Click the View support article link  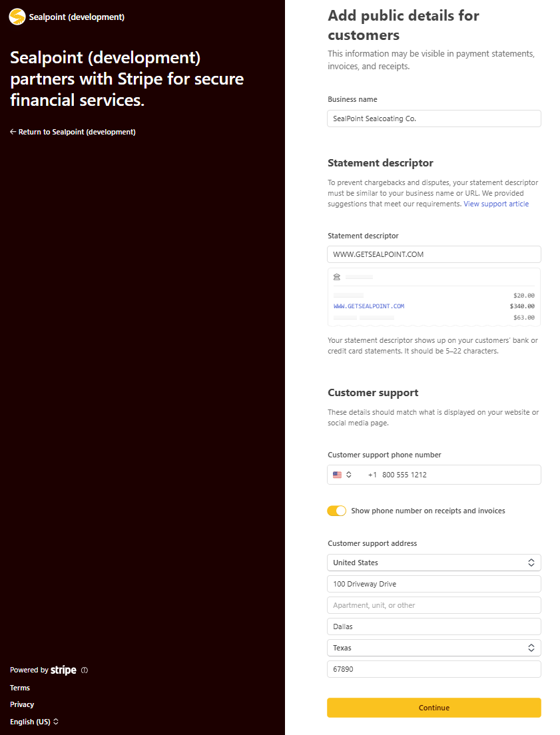point(496,204)
